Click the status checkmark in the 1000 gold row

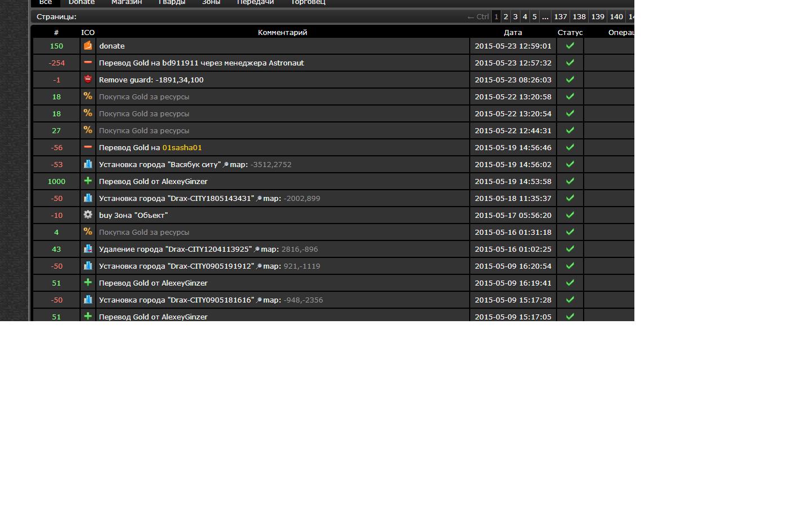(x=570, y=181)
